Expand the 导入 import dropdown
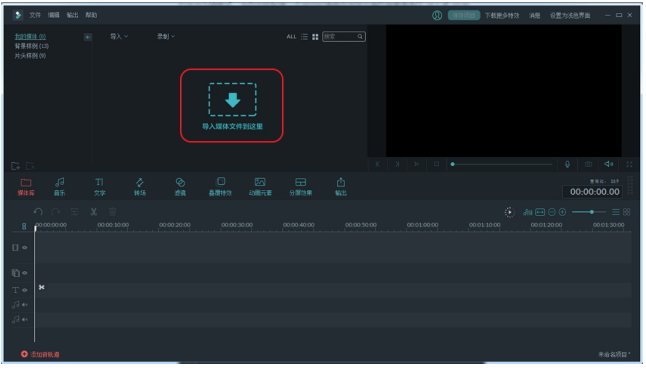The height and width of the screenshot is (370, 646). (119, 36)
